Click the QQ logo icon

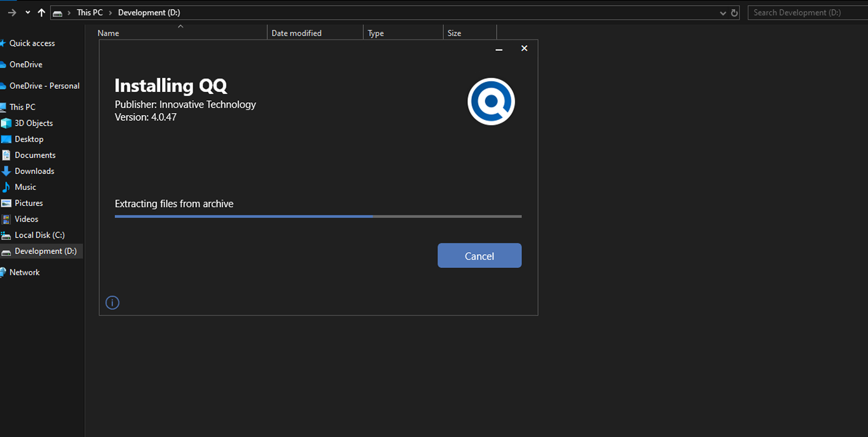pos(491,102)
